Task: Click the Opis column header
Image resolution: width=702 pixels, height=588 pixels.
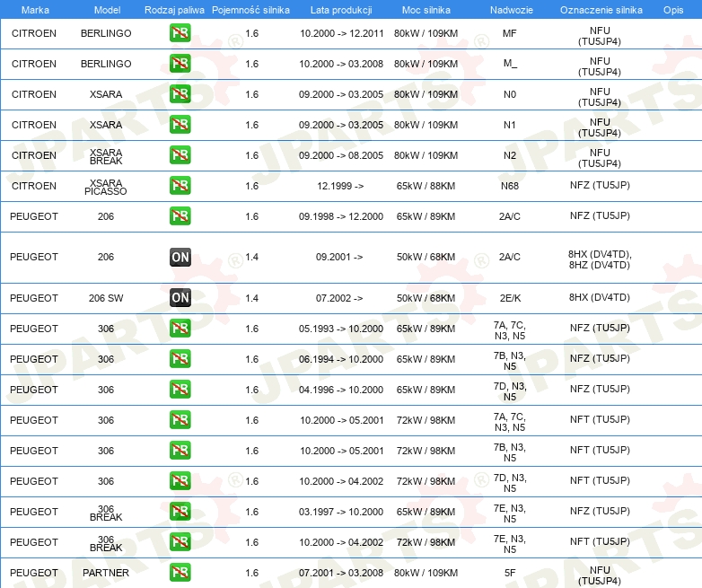Action: point(673,10)
